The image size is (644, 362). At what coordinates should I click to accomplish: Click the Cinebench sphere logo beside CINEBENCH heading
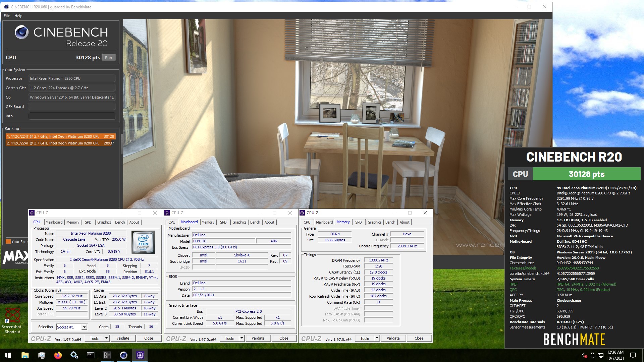[x=21, y=32]
